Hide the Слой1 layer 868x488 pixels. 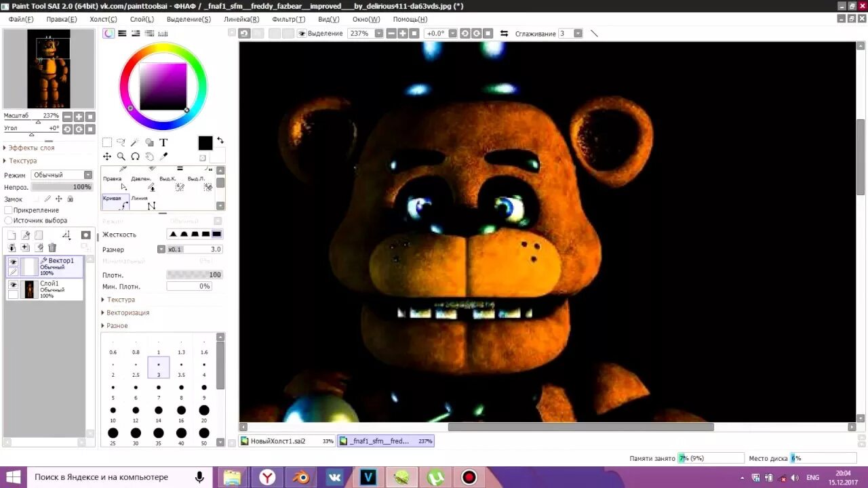click(x=13, y=285)
